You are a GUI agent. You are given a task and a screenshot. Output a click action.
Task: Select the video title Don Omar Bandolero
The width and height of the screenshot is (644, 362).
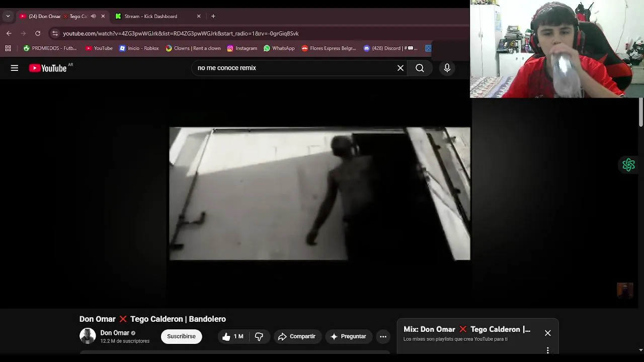152,319
